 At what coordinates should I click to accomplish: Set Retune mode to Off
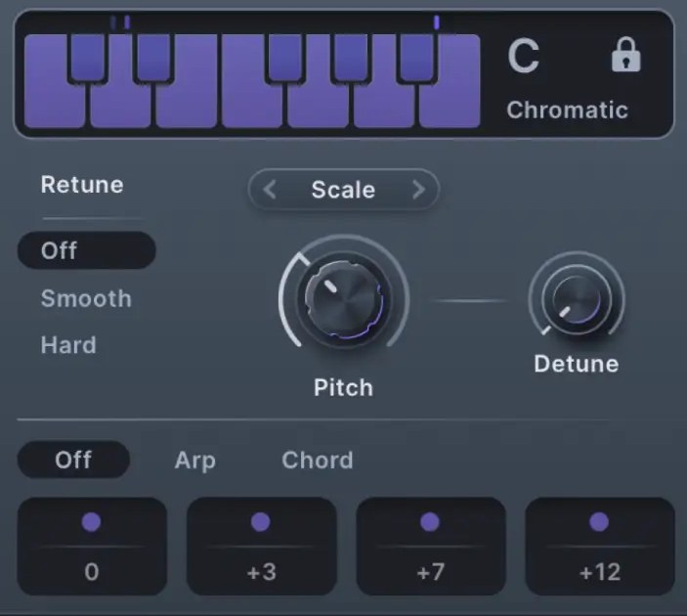coord(86,250)
